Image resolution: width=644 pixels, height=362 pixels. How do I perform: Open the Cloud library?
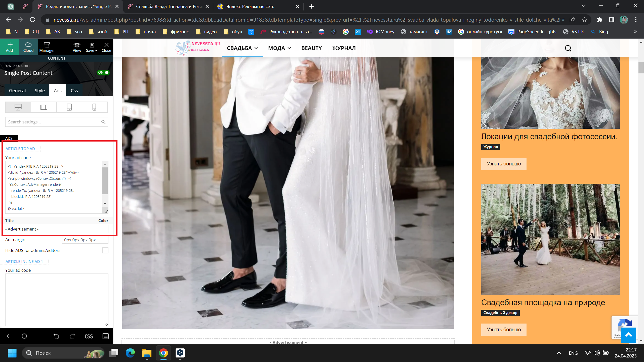coord(28,47)
